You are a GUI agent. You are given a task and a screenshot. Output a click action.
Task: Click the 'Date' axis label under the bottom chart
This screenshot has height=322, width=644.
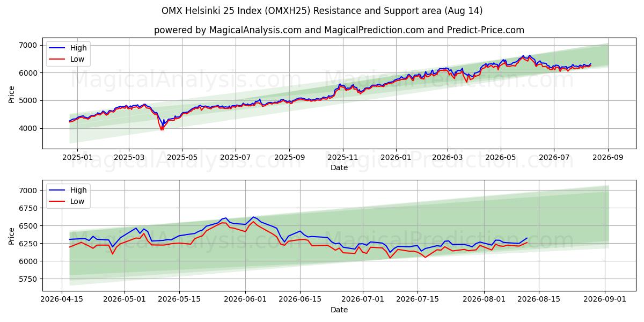coord(339,310)
